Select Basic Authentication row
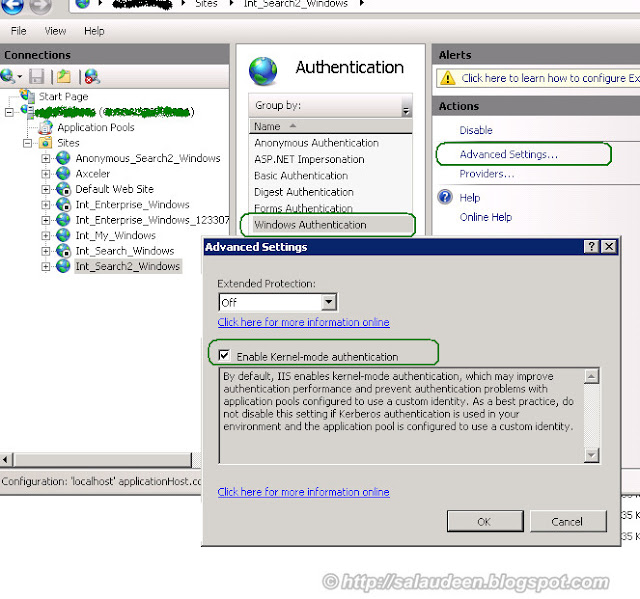Image resolution: width=640 pixels, height=599 pixels. (x=331, y=176)
